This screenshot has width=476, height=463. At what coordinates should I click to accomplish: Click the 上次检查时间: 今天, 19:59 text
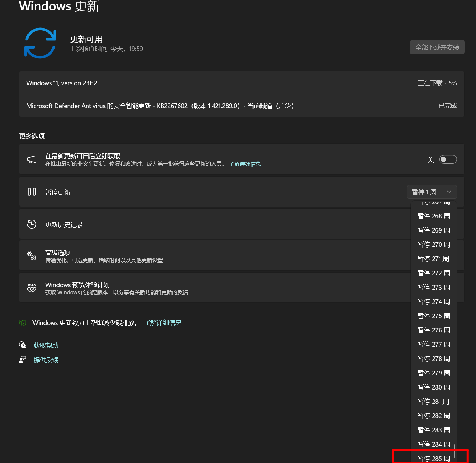click(106, 49)
